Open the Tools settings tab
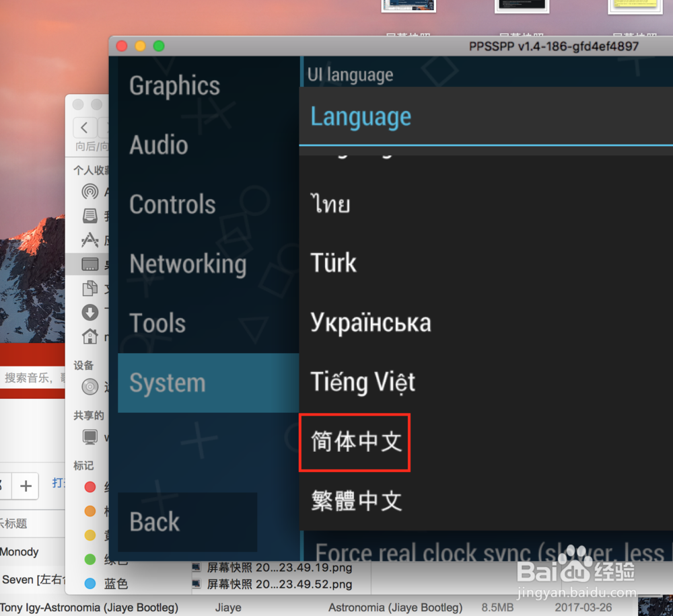The image size is (673, 616). (208, 323)
